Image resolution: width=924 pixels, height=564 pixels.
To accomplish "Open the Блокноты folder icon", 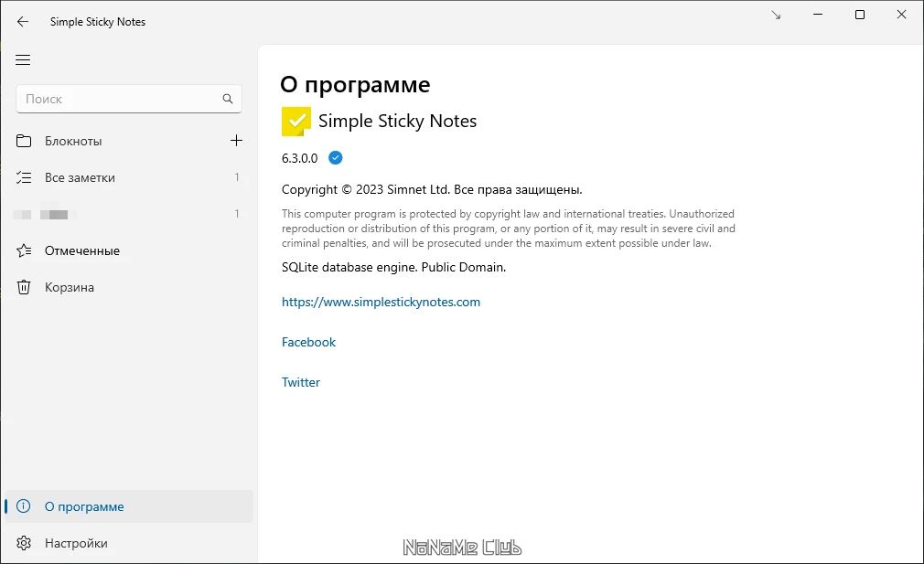I will point(24,141).
